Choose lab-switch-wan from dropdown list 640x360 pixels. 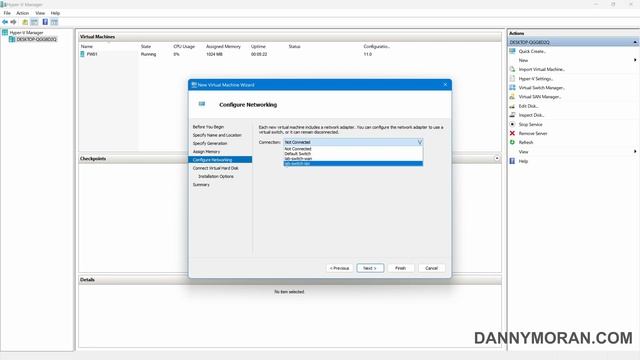tap(353, 159)
